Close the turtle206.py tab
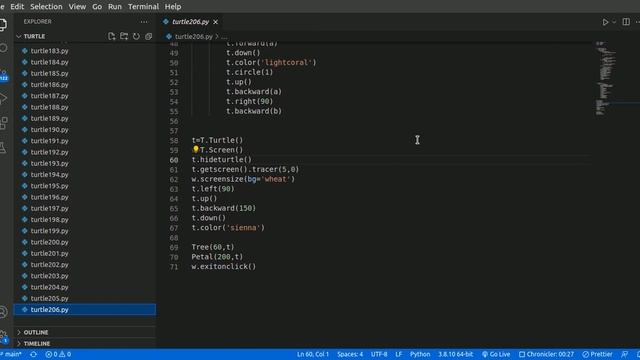The image size is (640, 360). click(216, 22)
